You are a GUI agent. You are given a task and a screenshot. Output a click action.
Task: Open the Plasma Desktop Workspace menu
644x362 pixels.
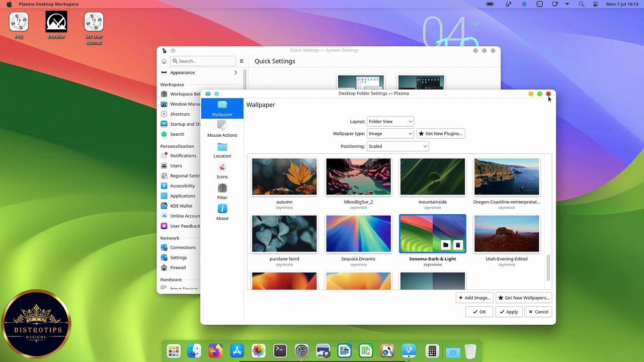pyautogui.click(x=48, y=4)
